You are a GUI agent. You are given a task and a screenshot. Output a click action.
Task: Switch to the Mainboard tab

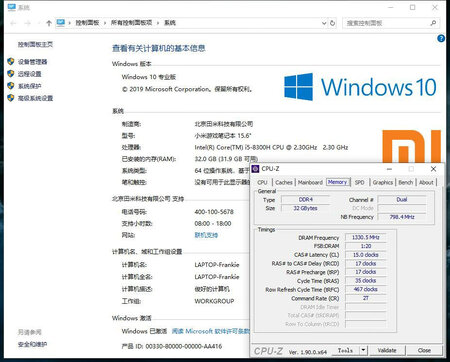tap(310, 182)
